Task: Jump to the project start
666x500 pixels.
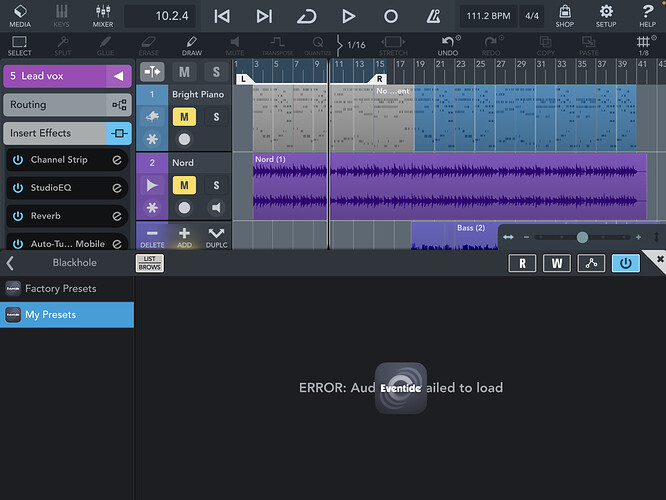Action: pyautogui.click(x=222, y=17)
